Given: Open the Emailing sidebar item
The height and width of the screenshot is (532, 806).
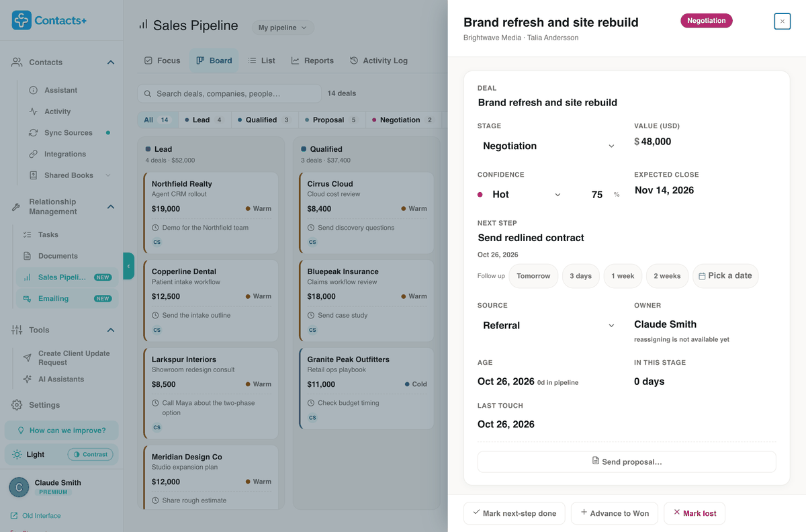Looking at the screenshot, I should (x=66, y=298).
